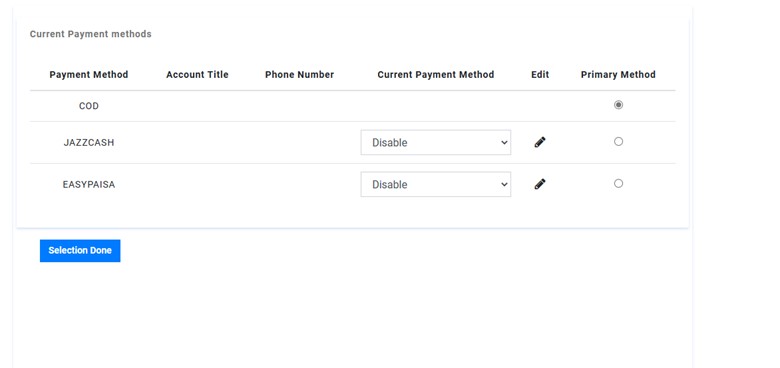This screenshot has height=368, width=780.
Task: Select the JAZZCASH row label
Action: (89, 143)
